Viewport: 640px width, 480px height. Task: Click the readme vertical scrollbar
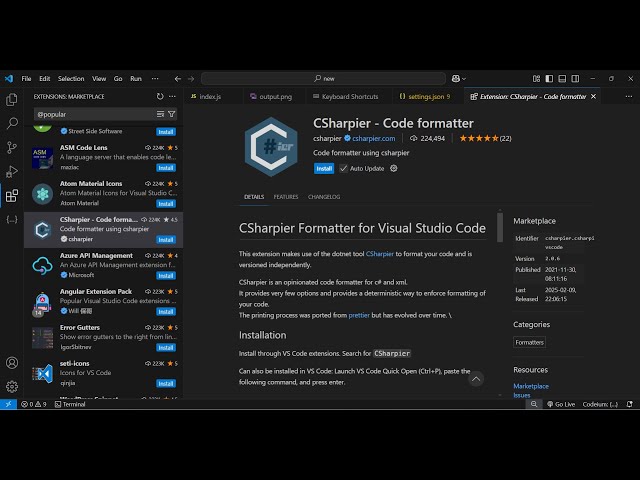(x=500, y=227)
